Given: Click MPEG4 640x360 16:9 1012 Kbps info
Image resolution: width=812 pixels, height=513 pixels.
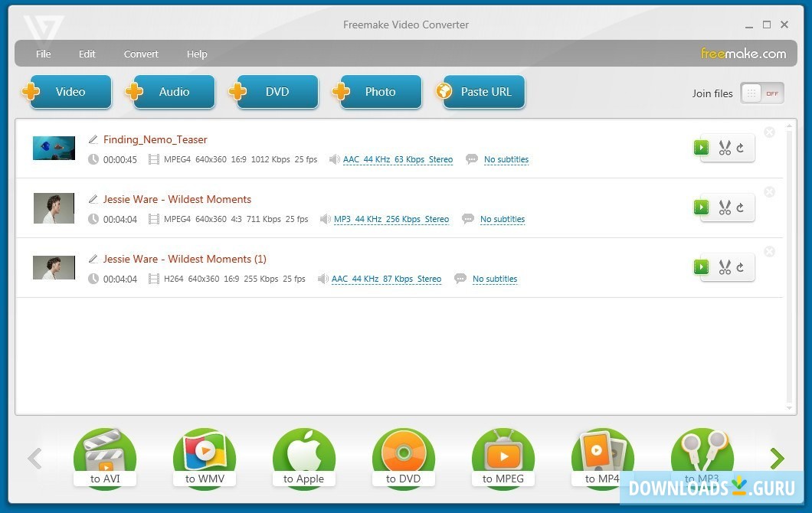Looking at the screenshot, I should click(x=241, y=159).
